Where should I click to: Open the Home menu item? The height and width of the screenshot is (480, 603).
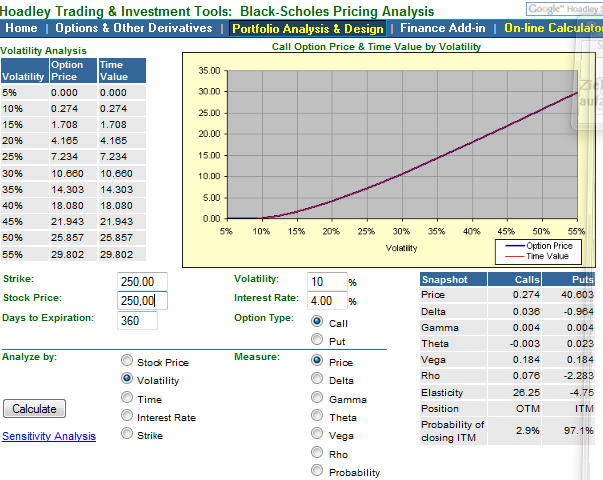pyautogui.click(x=21, y=28)
